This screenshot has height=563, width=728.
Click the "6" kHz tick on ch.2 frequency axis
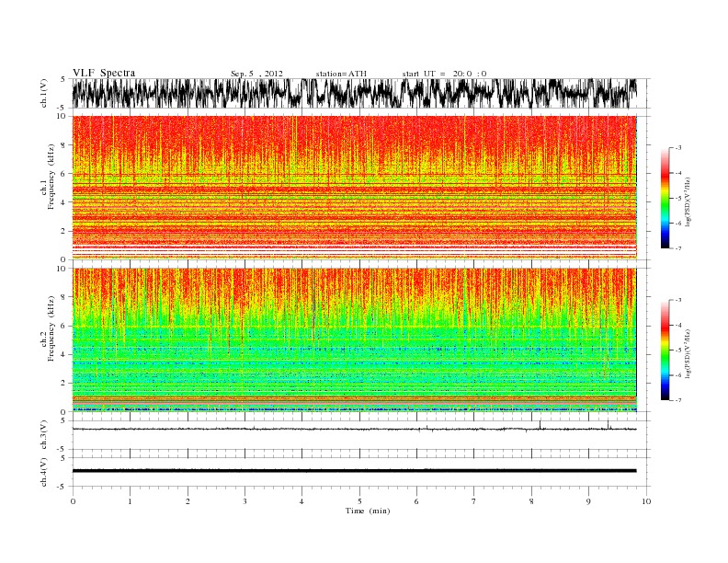point(63,326)
